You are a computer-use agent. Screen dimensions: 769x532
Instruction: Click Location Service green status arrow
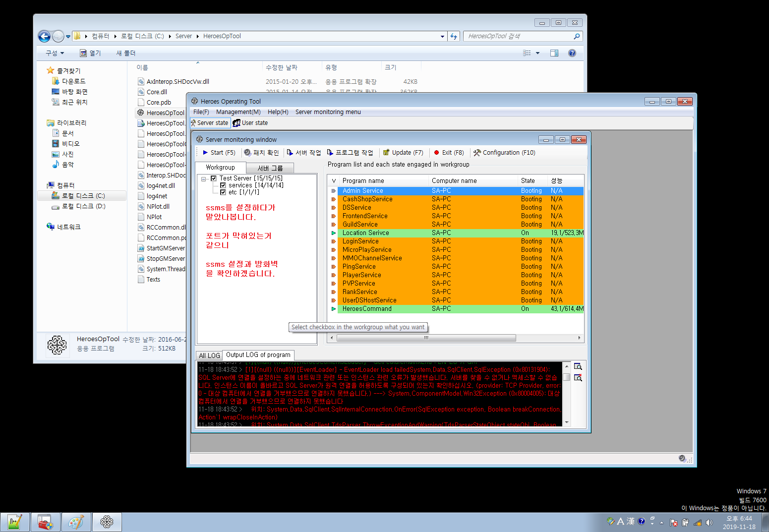click(x=334, y=233)
